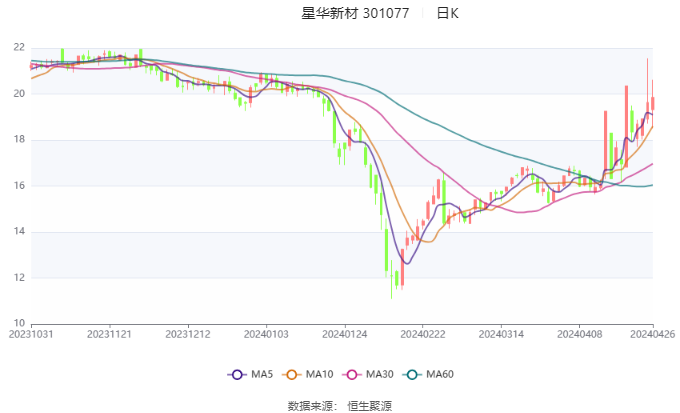The height and width of the screenshot is (413, 680).
Task: Click the 20240103 date axis label
Action: [x=265, y=334]
